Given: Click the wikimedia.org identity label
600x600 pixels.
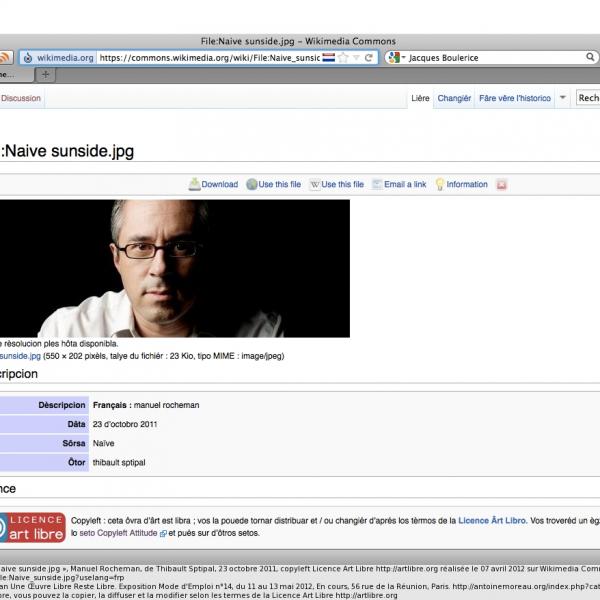Looking at the screenshot, I should click(65, 58).
